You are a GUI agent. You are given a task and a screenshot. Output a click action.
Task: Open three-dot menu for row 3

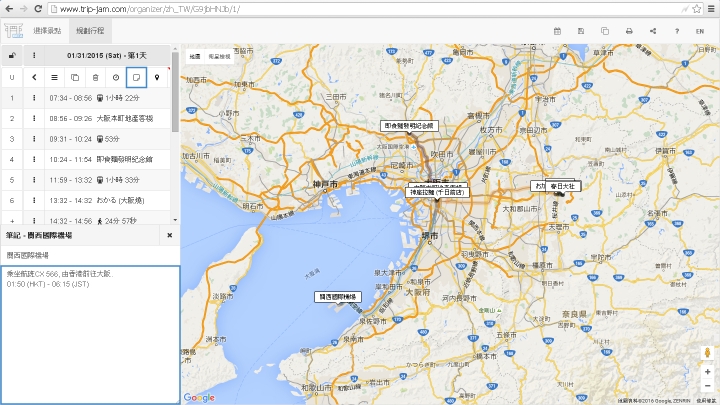point(34,139)
